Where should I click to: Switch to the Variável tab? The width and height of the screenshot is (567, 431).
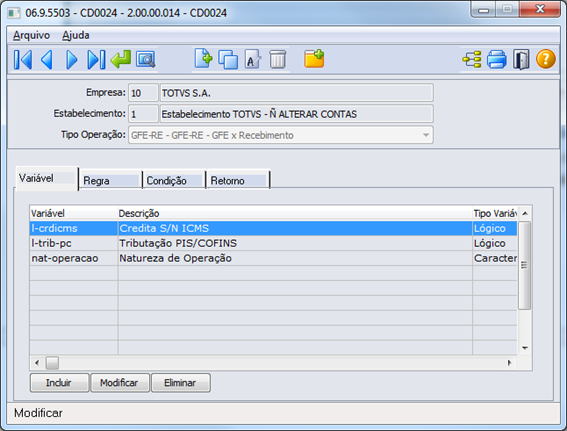46,178
